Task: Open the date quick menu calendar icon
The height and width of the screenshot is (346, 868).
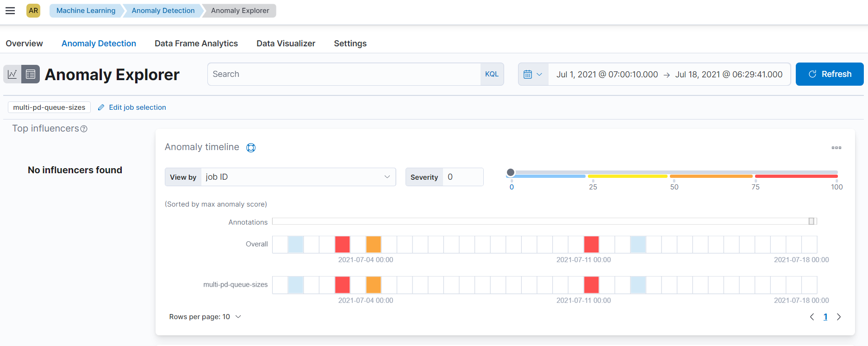Action: [x=533, y=74]
